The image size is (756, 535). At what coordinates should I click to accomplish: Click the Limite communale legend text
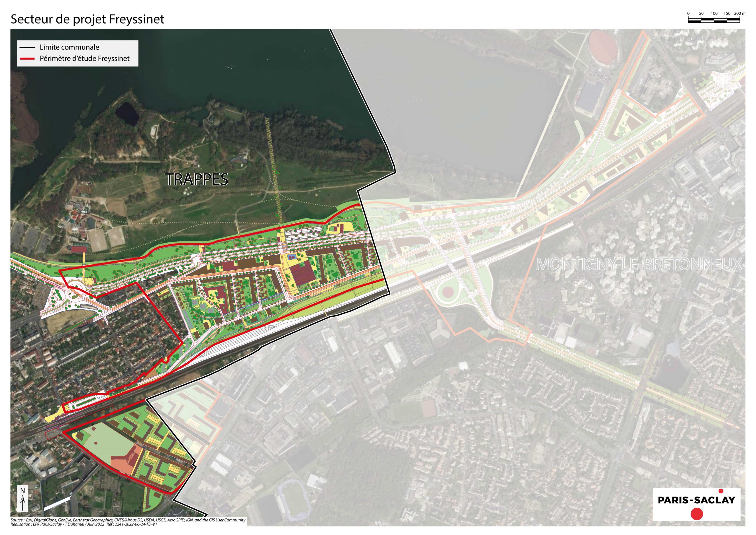point(69,48)
